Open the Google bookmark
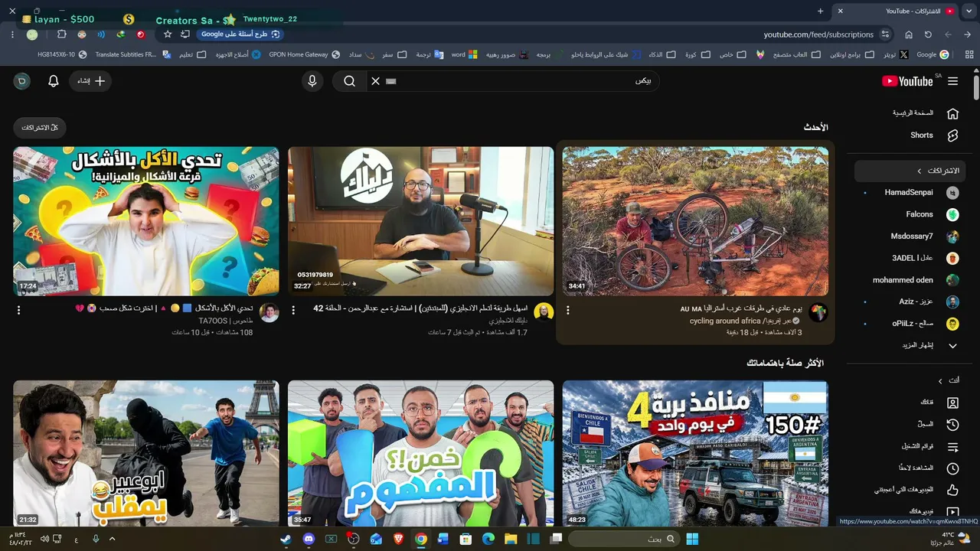The image size is (980, 551). [x=933, y=55]
